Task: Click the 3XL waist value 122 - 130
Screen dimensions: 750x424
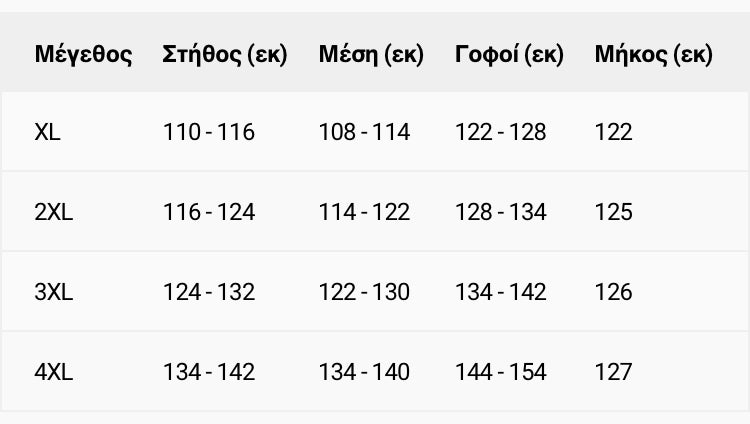Action: pos(364,292)
